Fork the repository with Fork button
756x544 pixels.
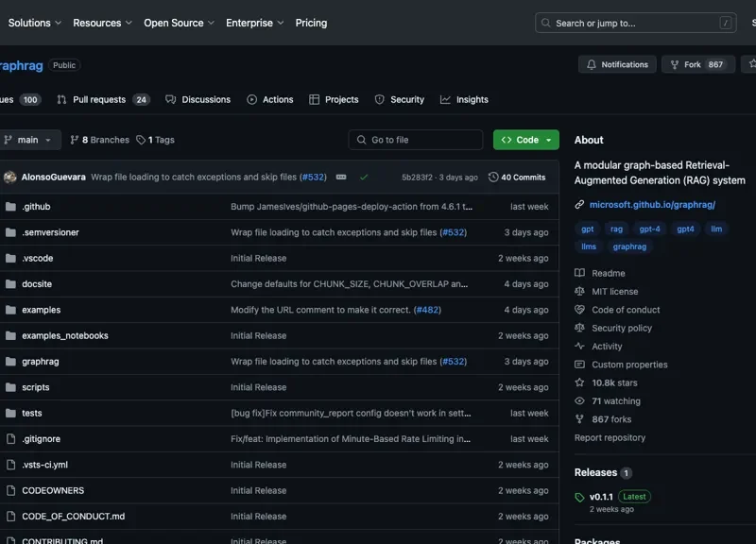(697, 64)
